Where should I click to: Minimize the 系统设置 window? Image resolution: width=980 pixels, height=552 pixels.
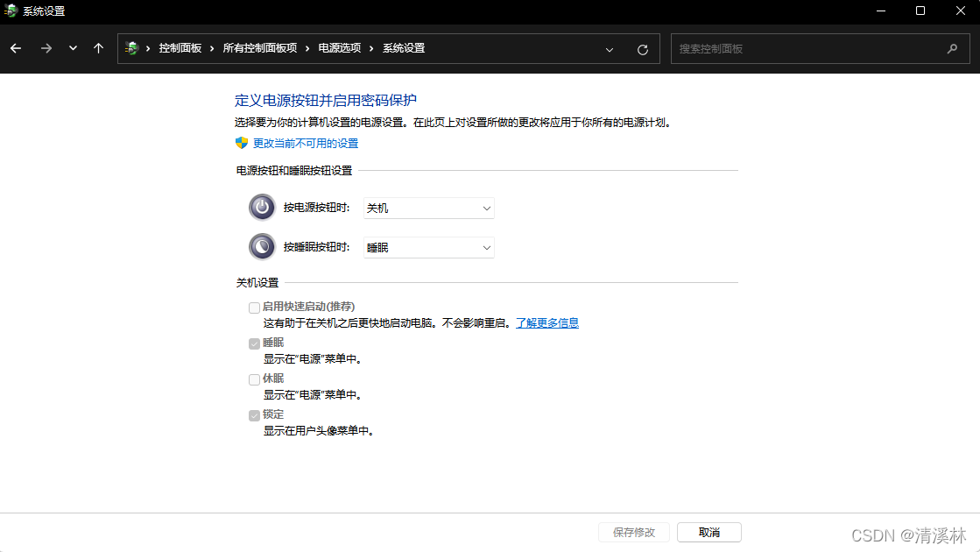[881, 11]
